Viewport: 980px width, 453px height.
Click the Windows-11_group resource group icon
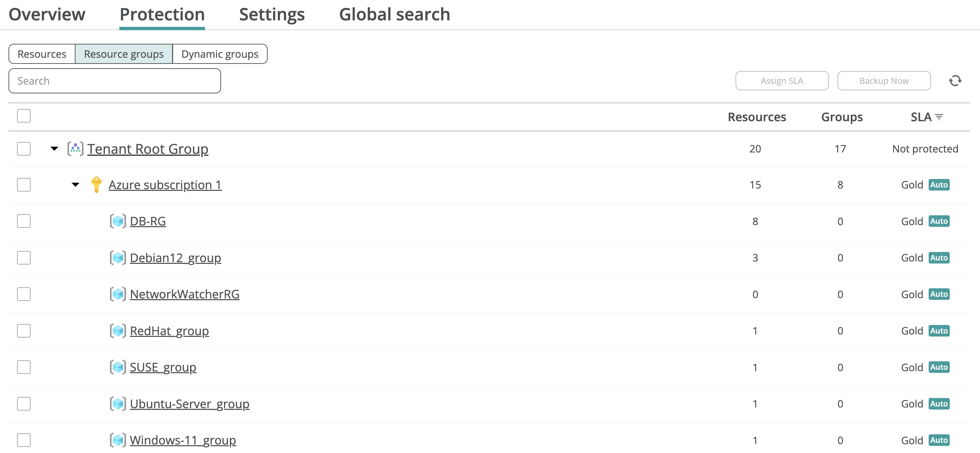pos(118,440)
